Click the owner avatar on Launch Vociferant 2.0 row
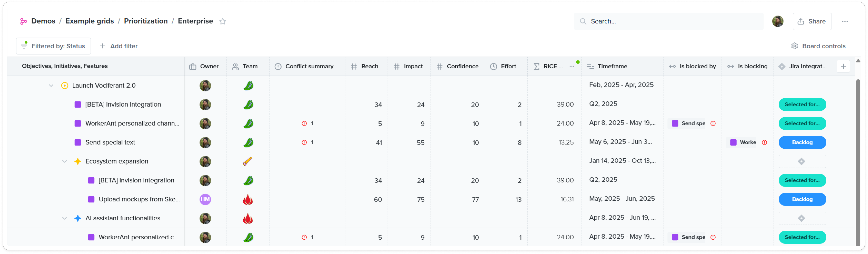The height and width of the screenshot is (254, 868). pos(205,85)
